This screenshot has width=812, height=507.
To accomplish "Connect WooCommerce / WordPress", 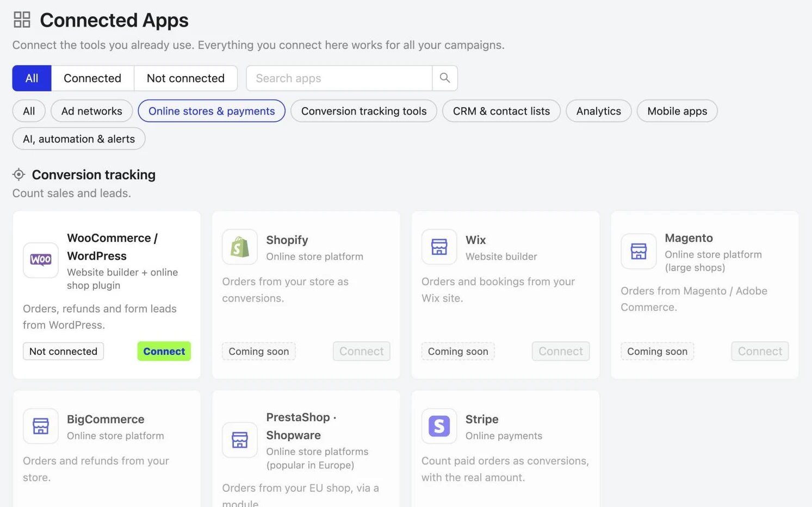I will click(x=164, y=351).
